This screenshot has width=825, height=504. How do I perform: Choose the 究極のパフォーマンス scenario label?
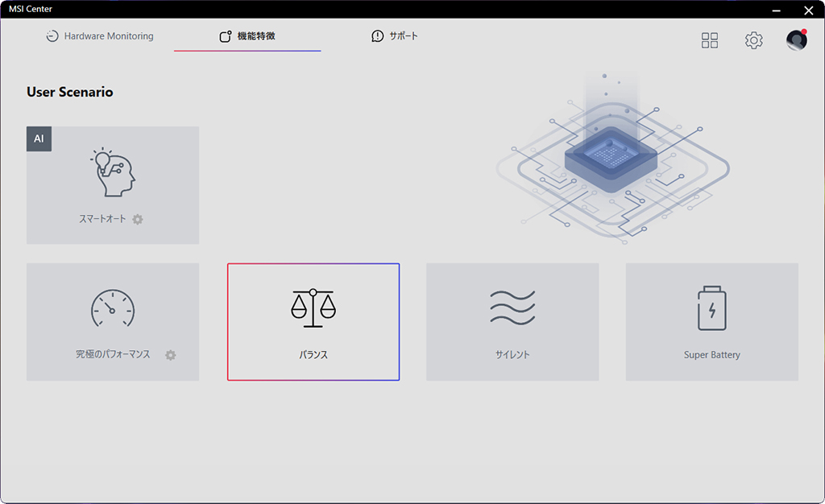click(x=113, y=355)
